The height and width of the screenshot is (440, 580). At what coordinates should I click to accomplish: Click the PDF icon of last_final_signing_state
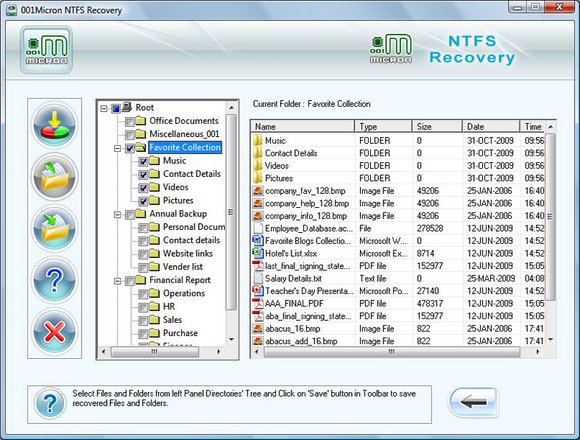click(x=258, y=266)
